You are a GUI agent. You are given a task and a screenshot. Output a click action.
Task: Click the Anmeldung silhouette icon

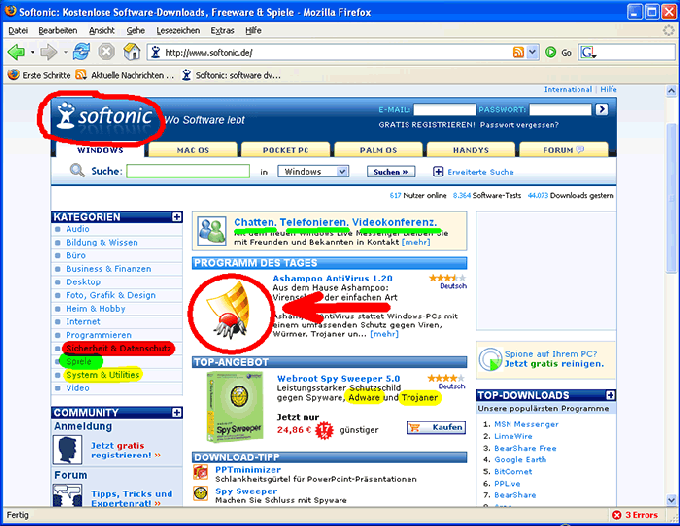[x=67, y=450]
